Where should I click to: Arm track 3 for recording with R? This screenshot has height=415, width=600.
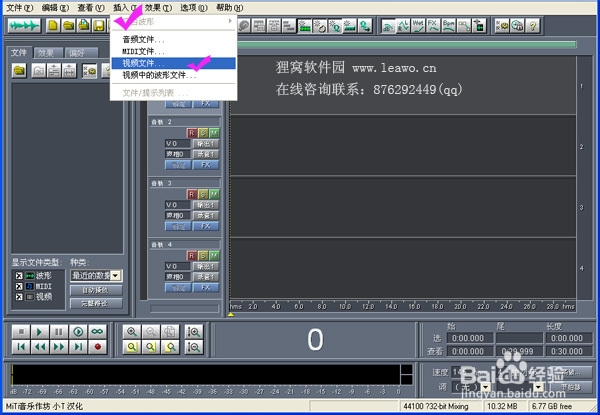coord(192,194)
